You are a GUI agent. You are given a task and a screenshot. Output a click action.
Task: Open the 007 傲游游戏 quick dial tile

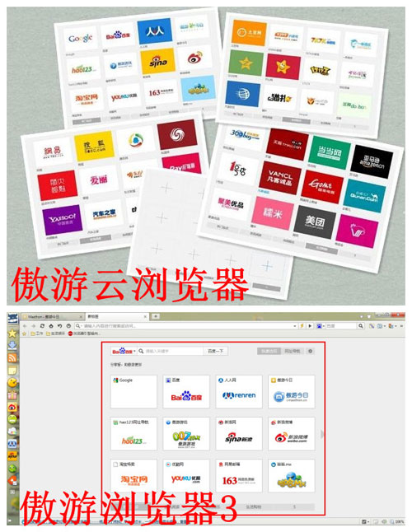(x=186, y=434)
